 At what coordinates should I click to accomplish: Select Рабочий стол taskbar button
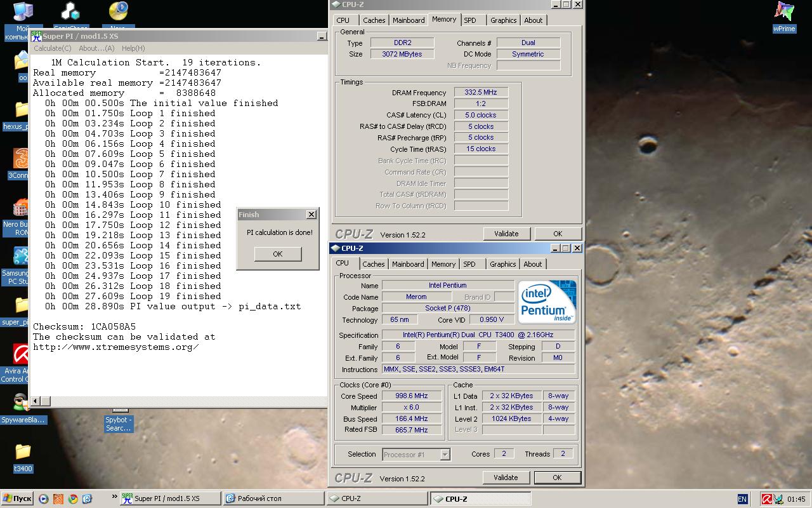tap(274, 498)
